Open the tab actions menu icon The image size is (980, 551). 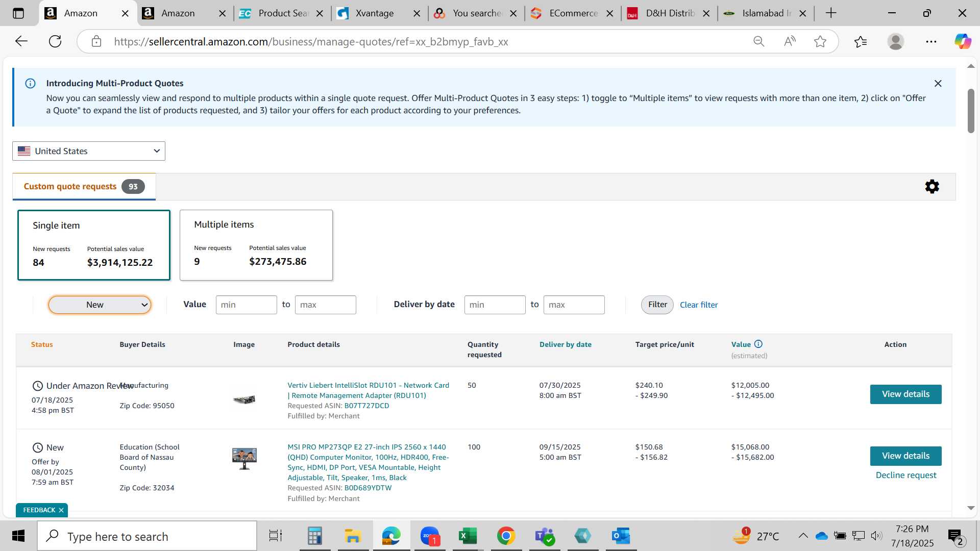[x=18, y=13]
